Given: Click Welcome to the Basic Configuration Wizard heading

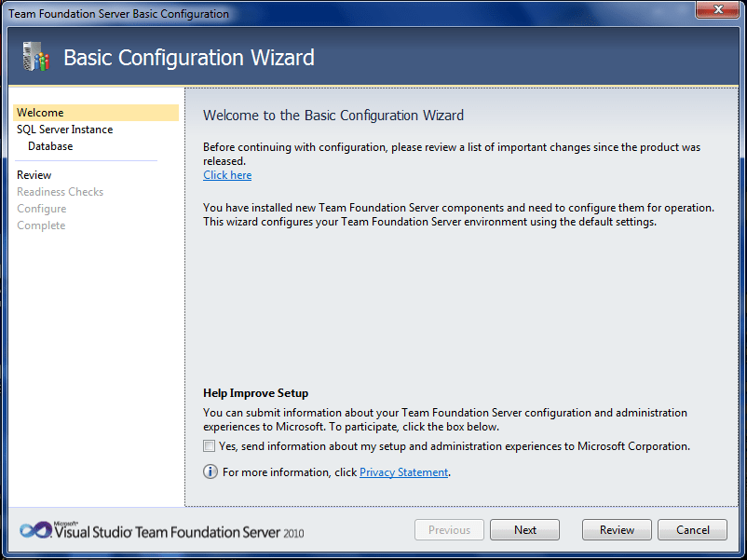Looking at the screenshot, I should (333, 116).
